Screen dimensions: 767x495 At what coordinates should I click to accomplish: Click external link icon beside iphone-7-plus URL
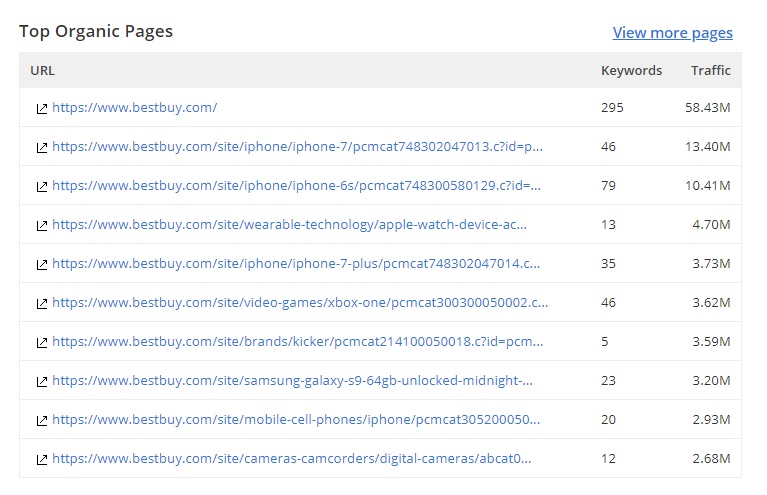(x=41, y=264)
